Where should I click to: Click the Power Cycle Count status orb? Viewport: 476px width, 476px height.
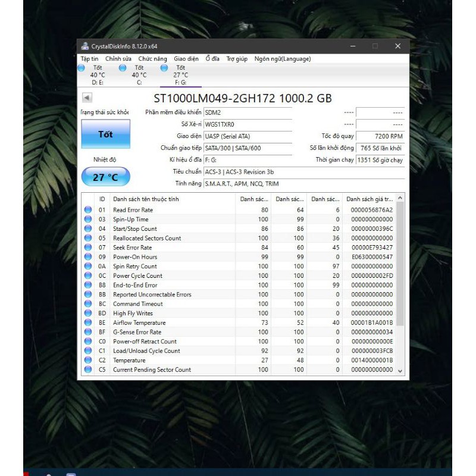coord(88,275)
